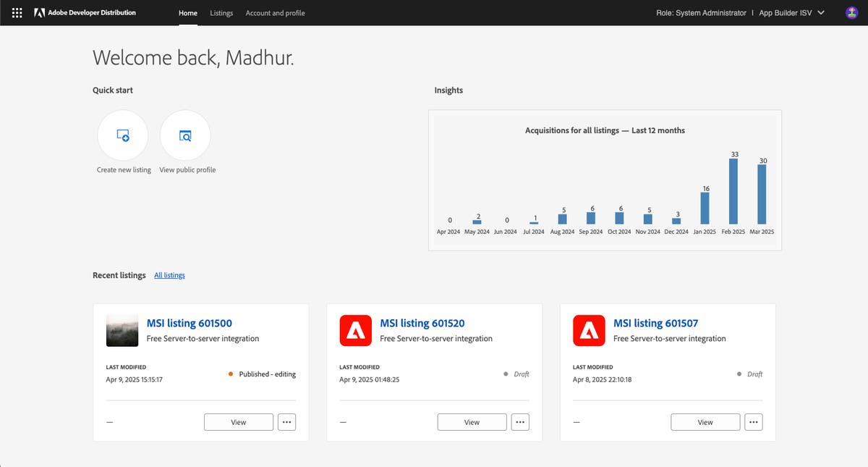The image size is (868, 467).
Task: Click the MSI listing 601500 thumbnail image
Action: coord(122,330)
